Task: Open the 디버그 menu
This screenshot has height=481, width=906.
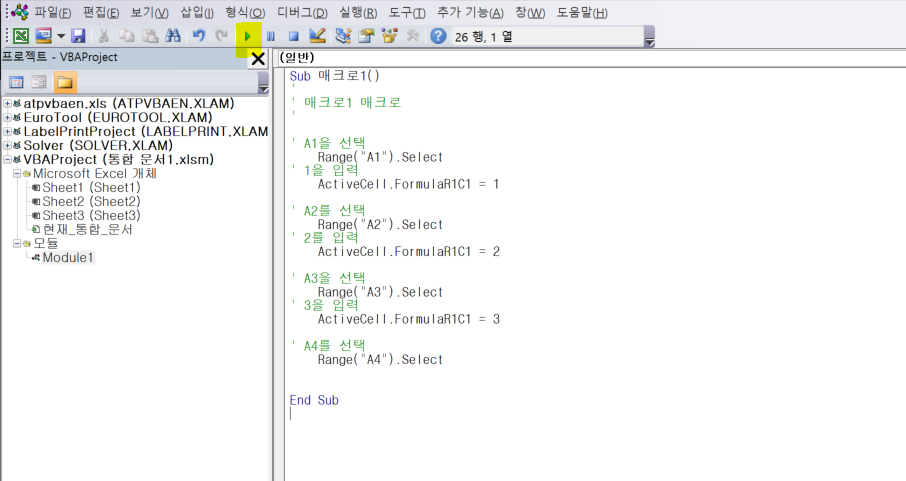Action: pyautogui.click(x=302, y=13)
